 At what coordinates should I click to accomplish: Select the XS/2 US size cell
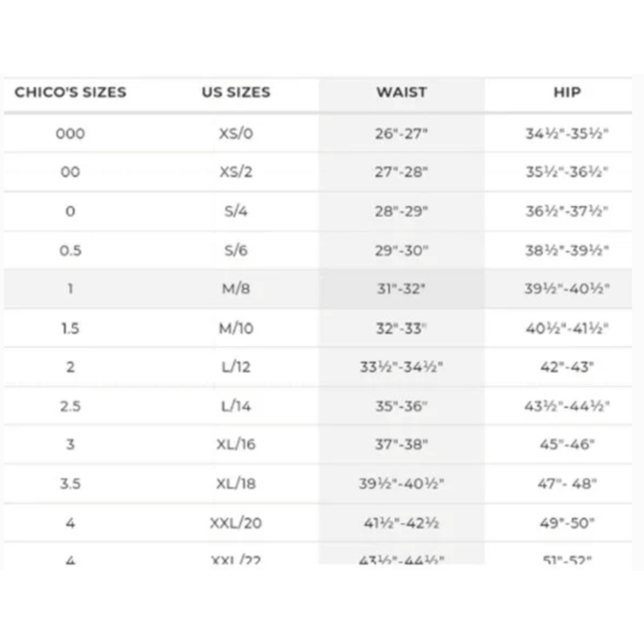236,172
